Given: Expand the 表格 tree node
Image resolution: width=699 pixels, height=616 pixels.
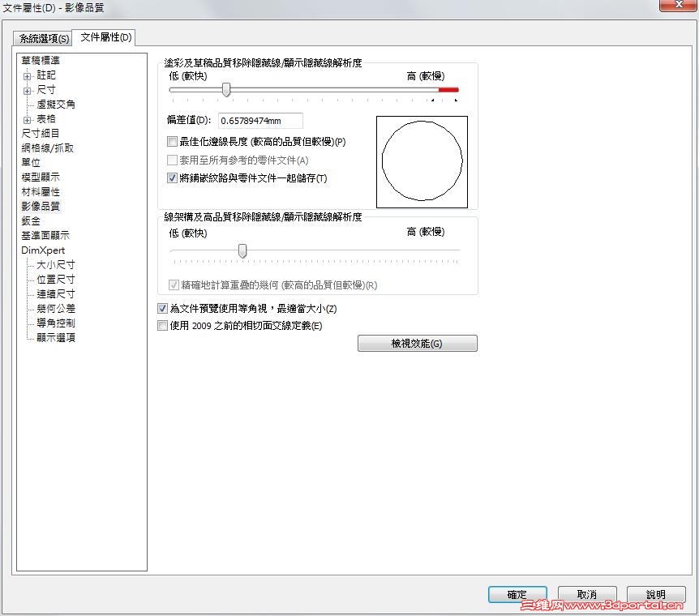Looking at the screenshot, I should tap(28, 120).
